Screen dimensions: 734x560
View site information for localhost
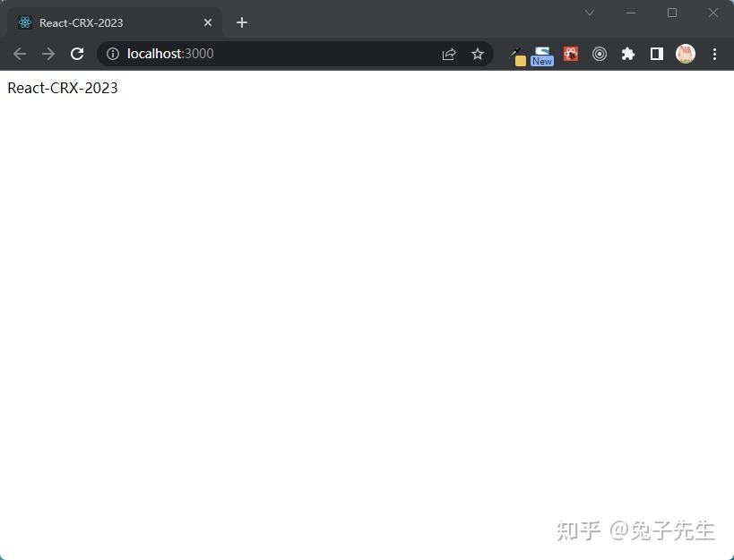112,54
